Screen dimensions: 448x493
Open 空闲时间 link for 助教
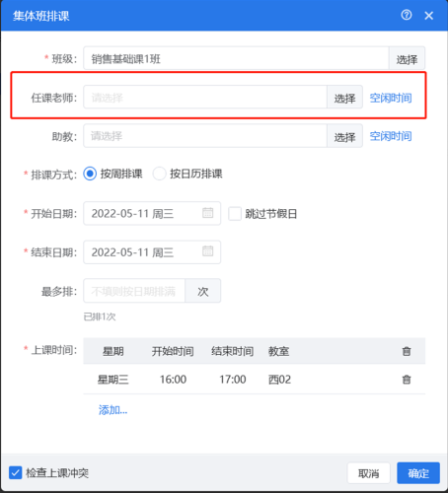tap(391, 136)
